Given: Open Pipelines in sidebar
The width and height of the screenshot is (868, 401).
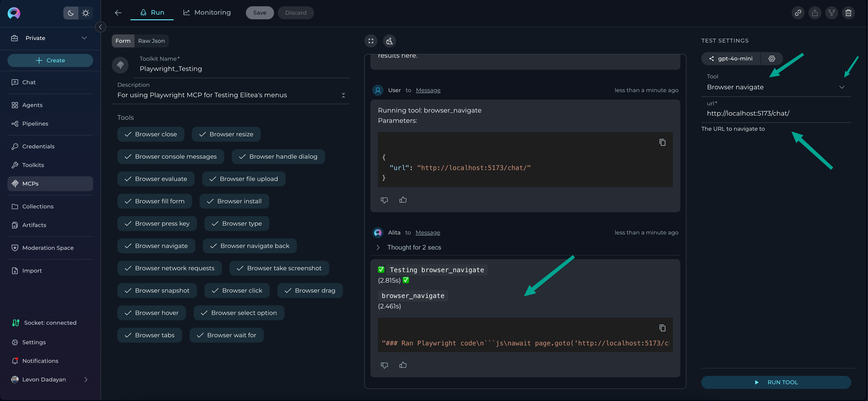Looking at the screenshot, I should click(x=50, y=124).
